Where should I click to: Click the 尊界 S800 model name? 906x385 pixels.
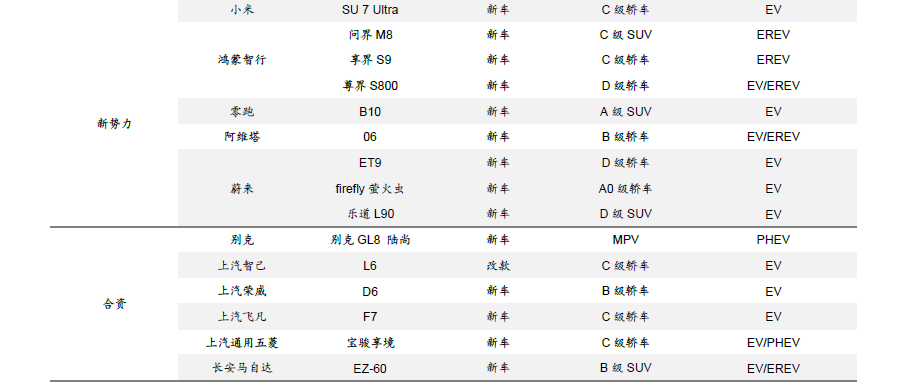pyautogui.click(x=370, y=86)
